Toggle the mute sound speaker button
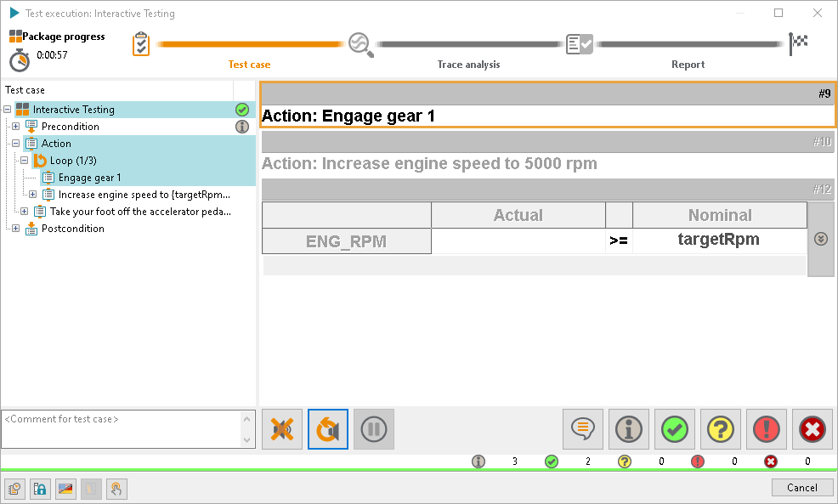The height and width of the screenshot is (504, 838). (282, 429)
